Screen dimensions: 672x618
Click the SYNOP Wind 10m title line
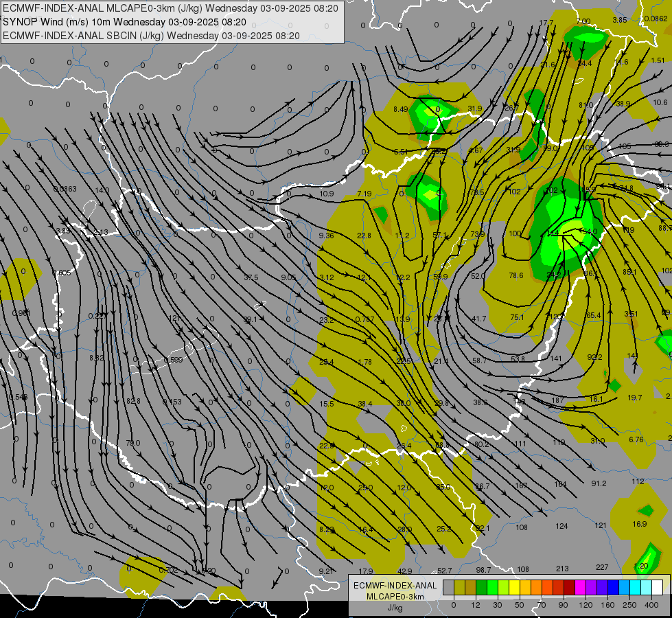(125, 22)
